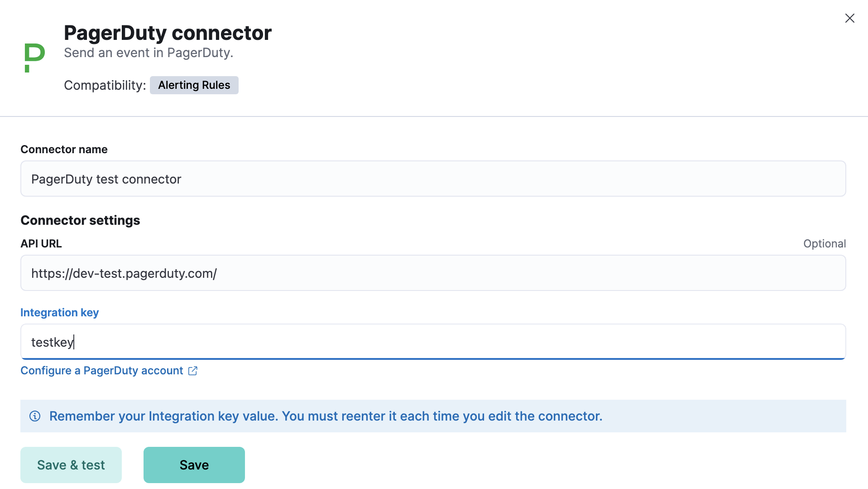Click the Alerting Rules compatibility badge

(194, 85)
